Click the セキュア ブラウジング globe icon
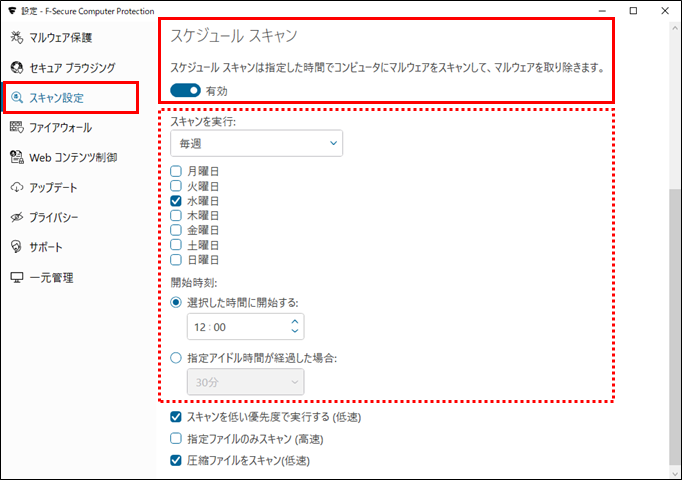The width and height of the screenshot is (682, 480). click(17, 67)
